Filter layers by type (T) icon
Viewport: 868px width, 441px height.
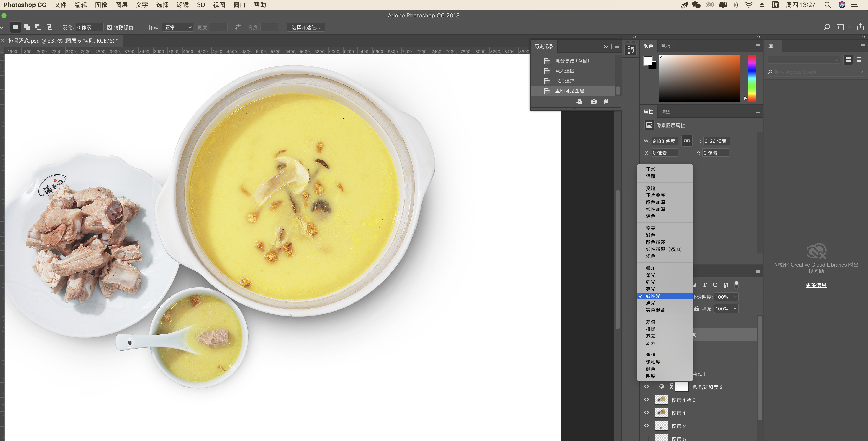[704, 285]
